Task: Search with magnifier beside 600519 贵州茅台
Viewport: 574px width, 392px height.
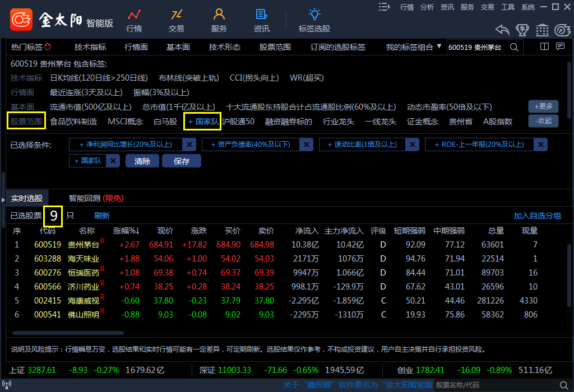Action: pos(514,47)
